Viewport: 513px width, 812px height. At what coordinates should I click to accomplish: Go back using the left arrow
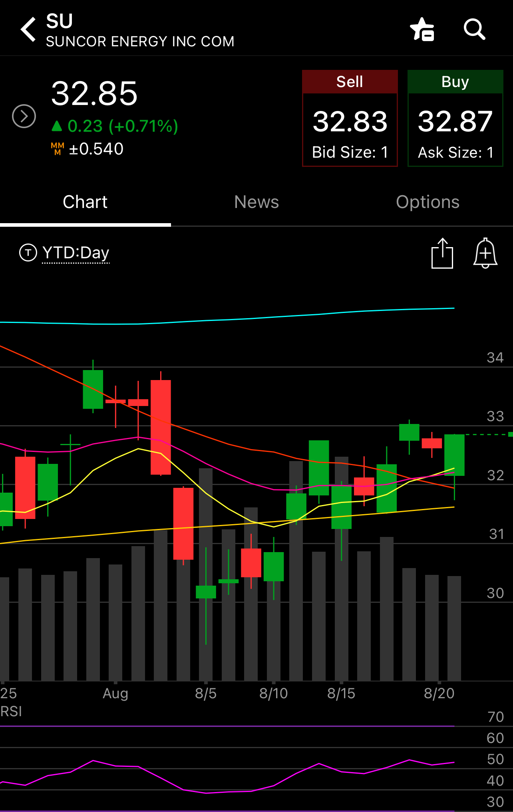[x=29, y=29]
